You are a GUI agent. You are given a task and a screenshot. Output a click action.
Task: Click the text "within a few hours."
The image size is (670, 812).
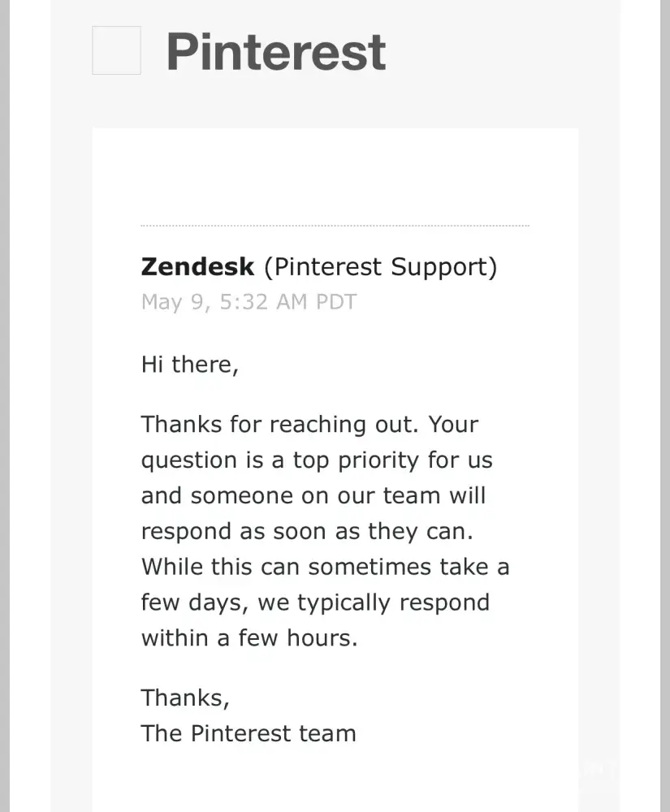pos(249,638)
